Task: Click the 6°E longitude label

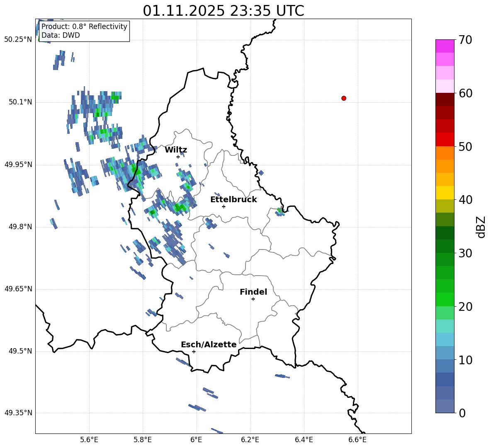Action: pyautogui.click(x=196, y=440)
